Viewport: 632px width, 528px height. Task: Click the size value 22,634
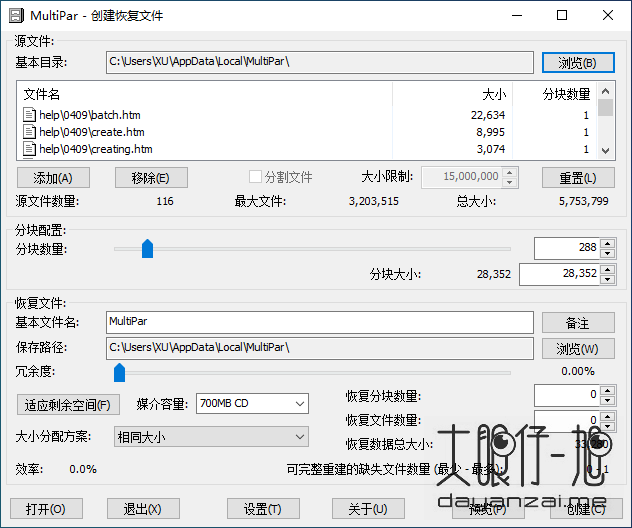(x=488, y=115)
